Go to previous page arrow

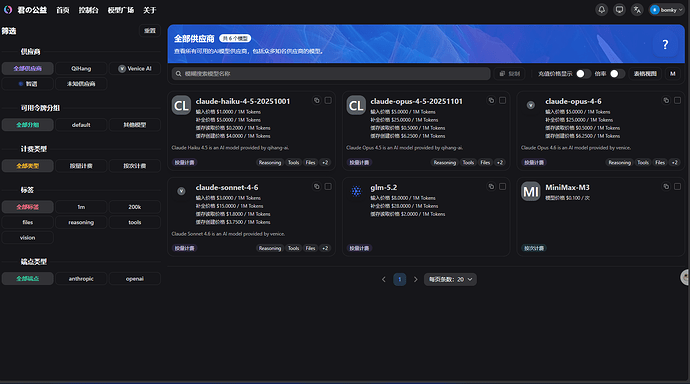(384, 279)
